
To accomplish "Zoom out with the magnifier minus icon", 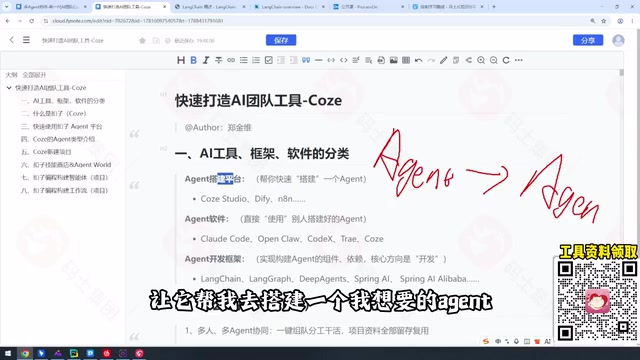I will point(493,60).
